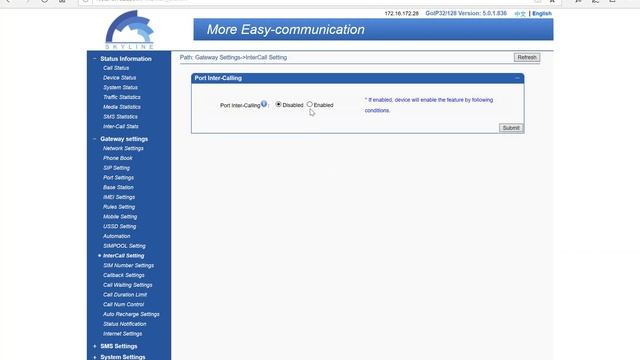Open SIMPOOL Setting page

[124, 246]
